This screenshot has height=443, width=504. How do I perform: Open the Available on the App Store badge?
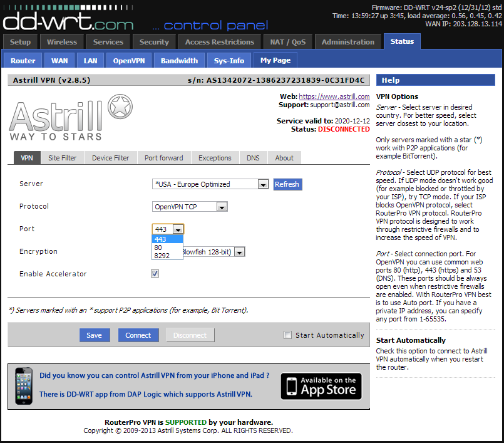[x=321, y=386]
